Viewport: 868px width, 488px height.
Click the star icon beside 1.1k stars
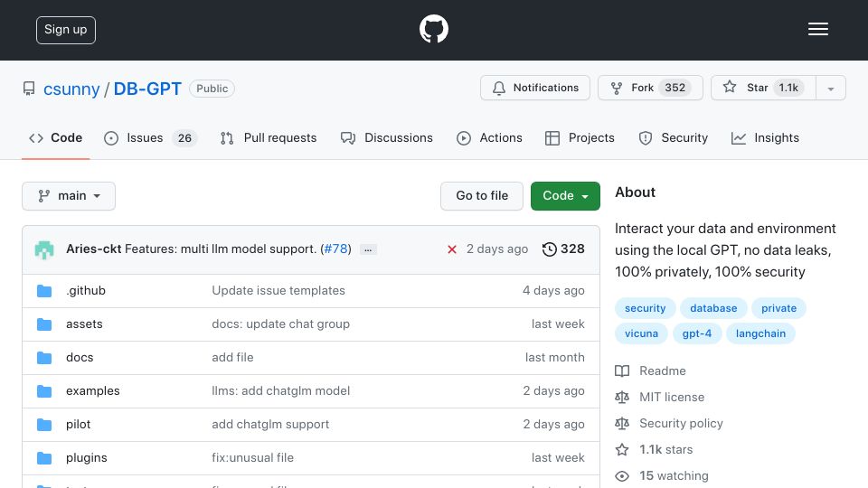coord(622,449)
